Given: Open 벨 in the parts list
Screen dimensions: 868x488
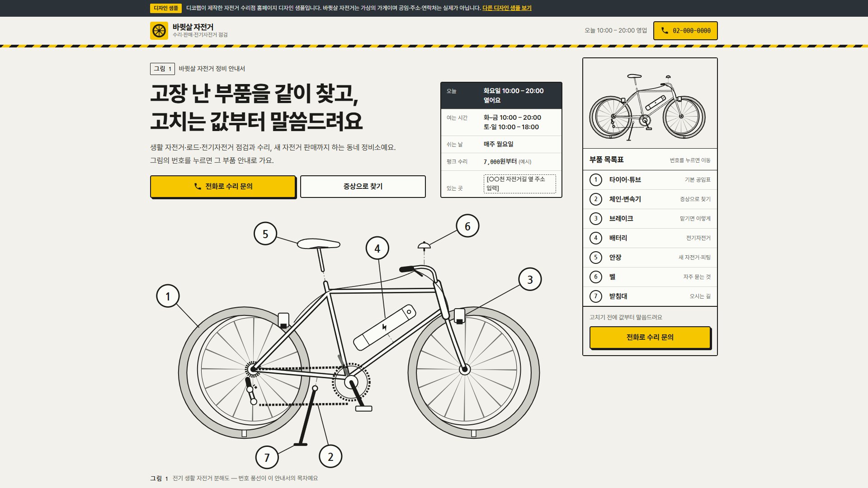Looking at the screenshot, I should click(x=650, y=277).
